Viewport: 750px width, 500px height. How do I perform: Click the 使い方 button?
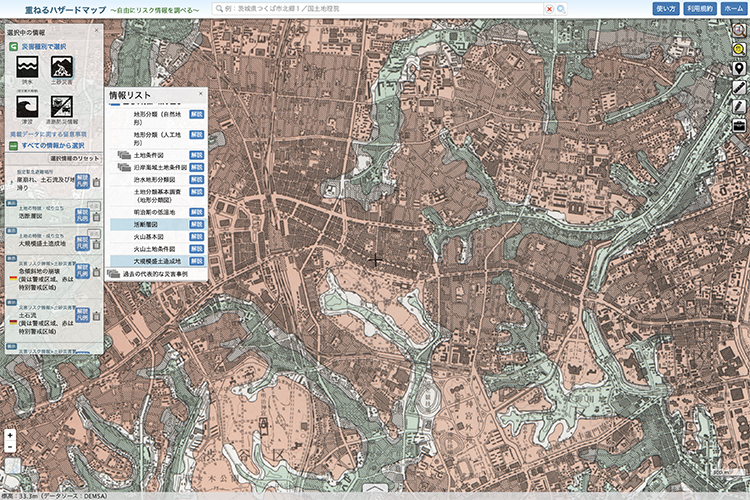666,8
